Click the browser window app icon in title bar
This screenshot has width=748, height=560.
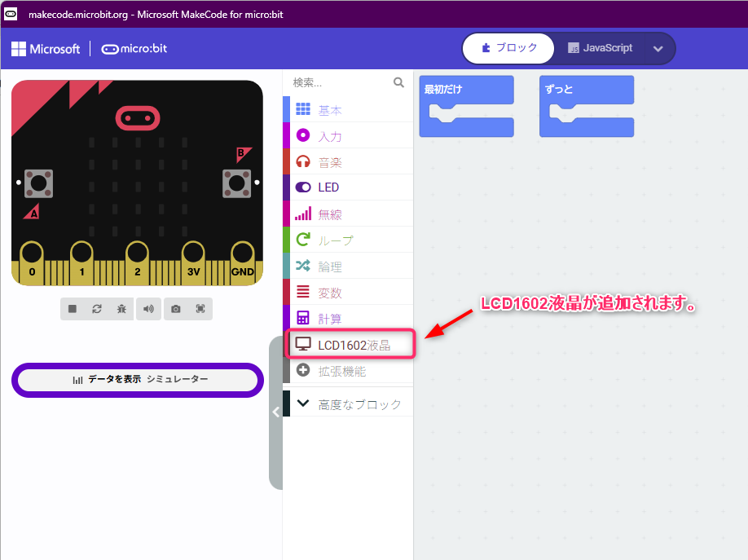coord(11,15)
